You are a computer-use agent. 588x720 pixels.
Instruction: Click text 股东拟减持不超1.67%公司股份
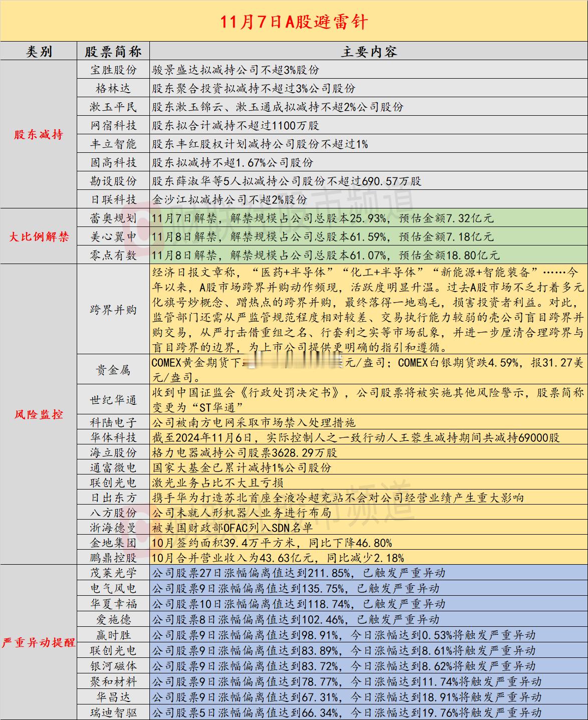233,162
